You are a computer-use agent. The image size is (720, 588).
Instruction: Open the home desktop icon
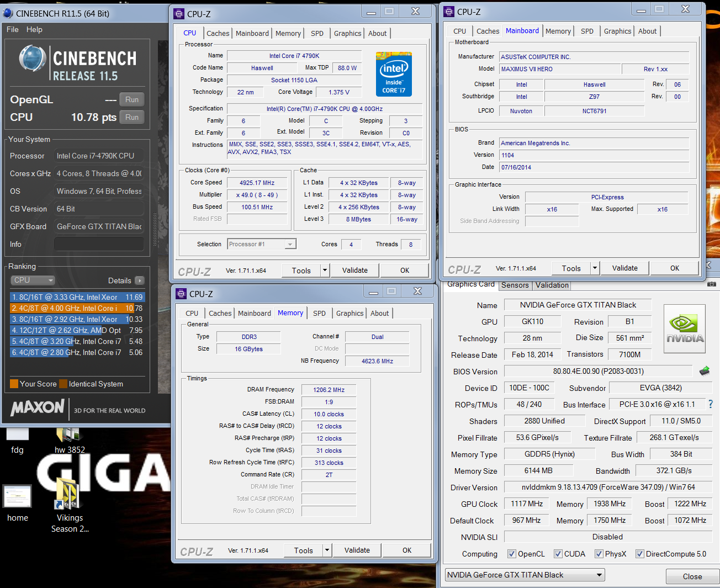[18, 504]
